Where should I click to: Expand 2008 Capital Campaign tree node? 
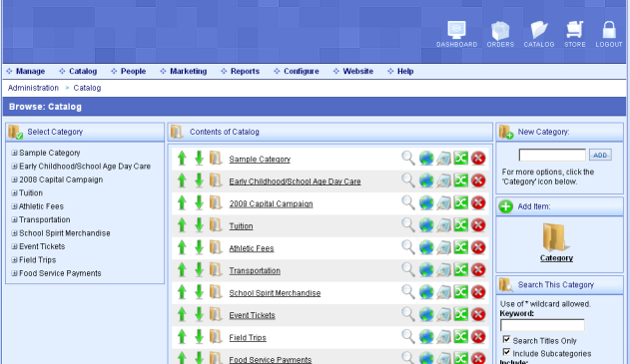14,180
